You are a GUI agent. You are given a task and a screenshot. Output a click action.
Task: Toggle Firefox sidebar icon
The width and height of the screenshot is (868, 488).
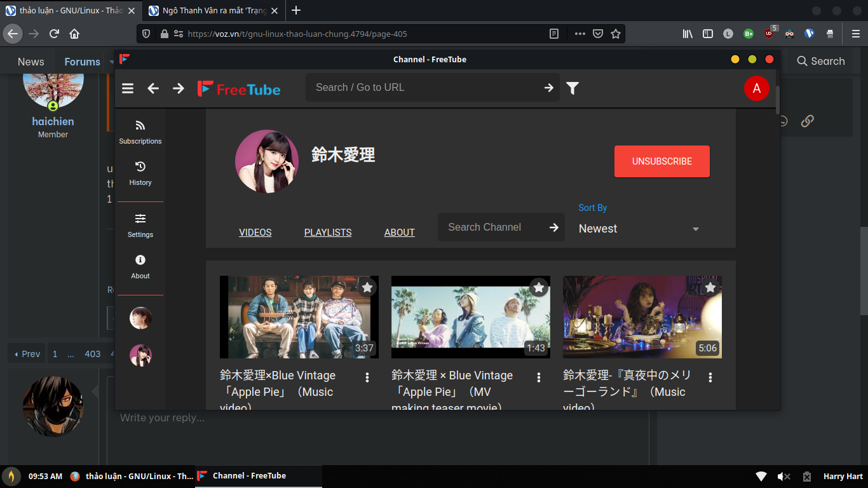(x=708, y=34)
